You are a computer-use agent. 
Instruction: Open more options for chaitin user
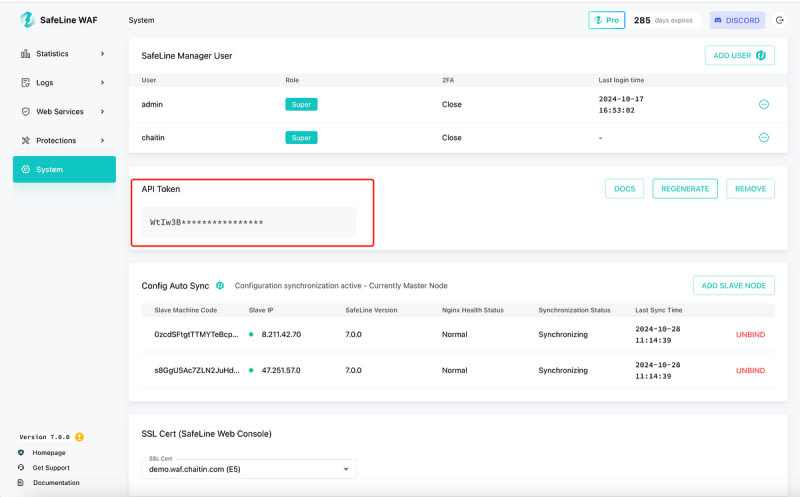(763, 137)
